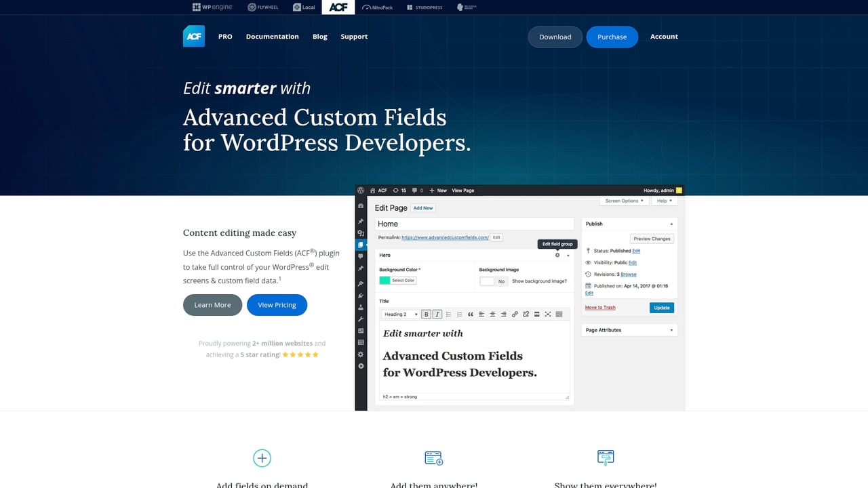Click the 'Home' page title field
Image resolution: width=868 pixels, height=488 pixels.
[x=475, y=224]
